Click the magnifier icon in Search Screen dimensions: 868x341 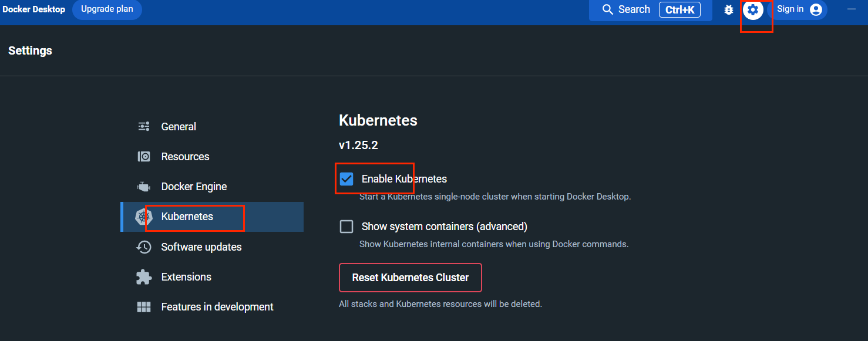608,9
